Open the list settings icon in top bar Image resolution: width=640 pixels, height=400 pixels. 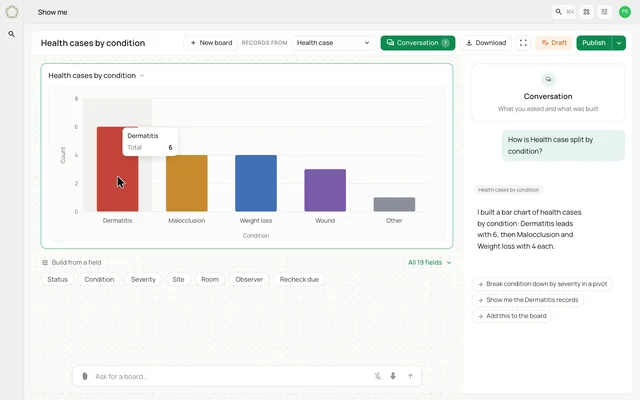[604, 12]
